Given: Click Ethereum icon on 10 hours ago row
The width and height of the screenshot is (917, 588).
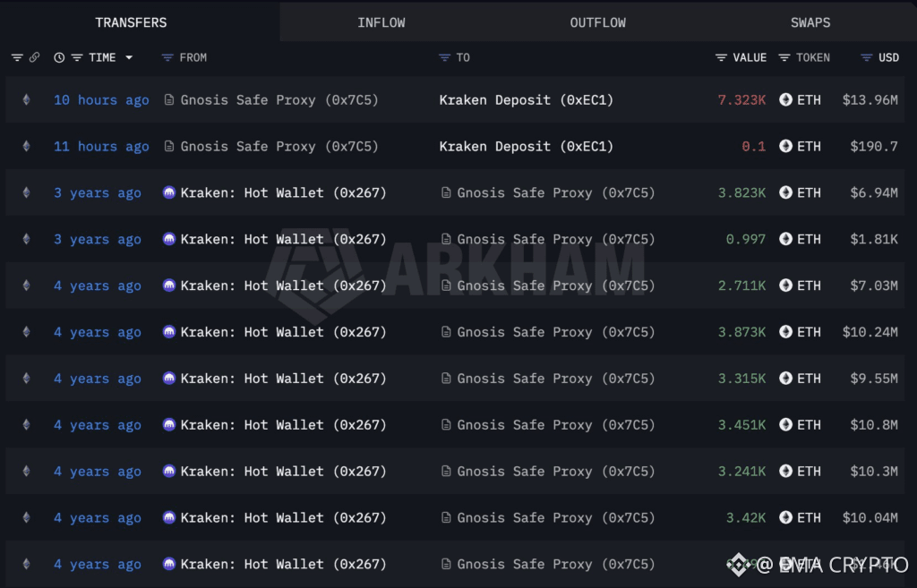Looking at the screenshot, I should click(x=26, y=99).
